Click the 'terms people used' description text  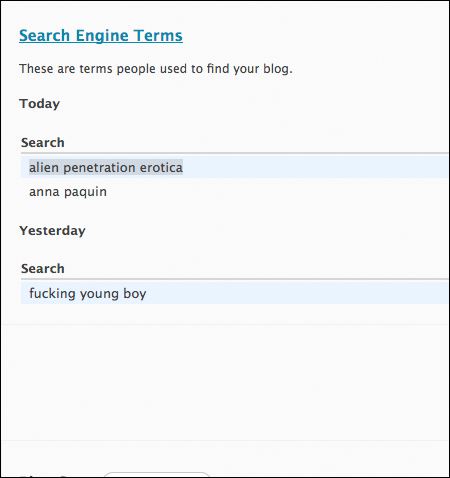[x=156, y=69]
